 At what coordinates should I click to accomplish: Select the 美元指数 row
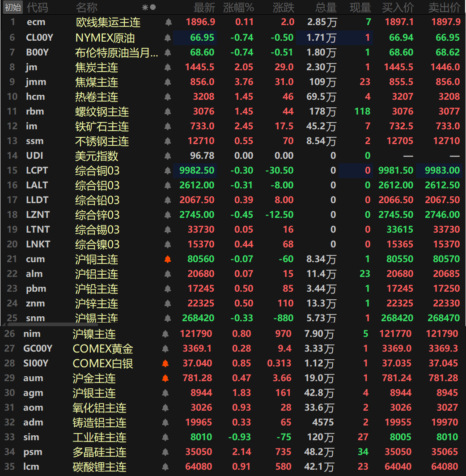coord(97,156)
